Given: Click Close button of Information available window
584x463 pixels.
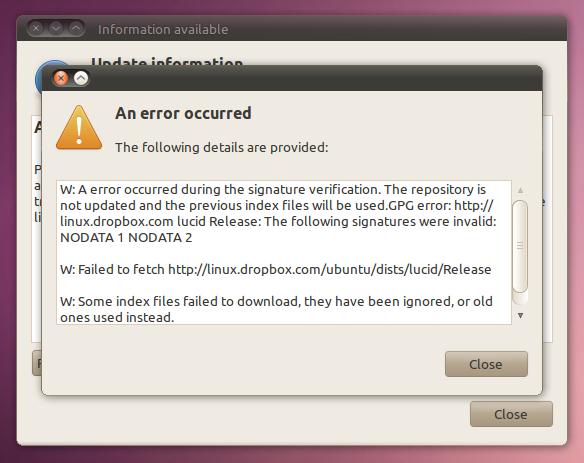Looking at the screenshot, I should (511, 414).
